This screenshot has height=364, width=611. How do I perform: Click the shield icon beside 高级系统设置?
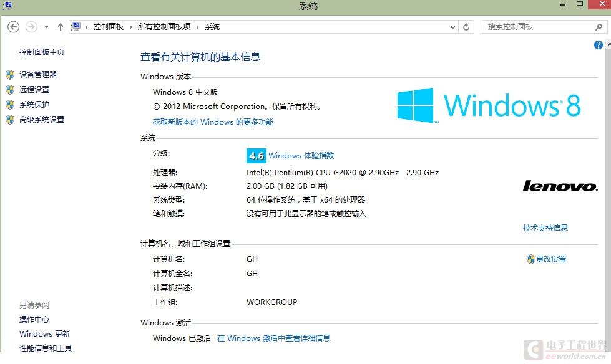(x=10, y=120)
